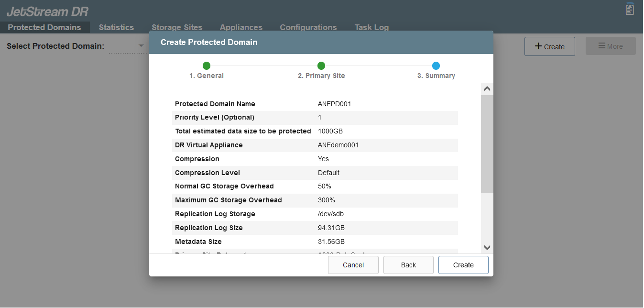
Task: Switch to the Statistics tab
Action: click(x=116, y=27)
